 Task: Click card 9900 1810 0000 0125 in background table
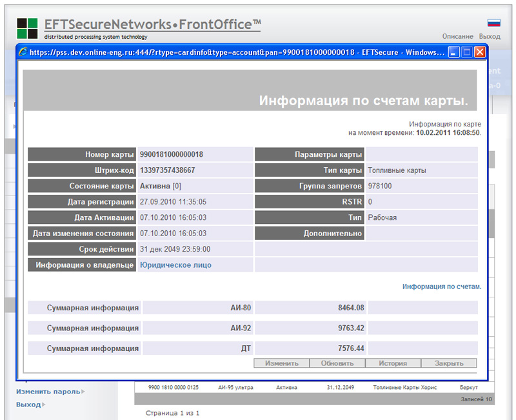click(x=174, y=387)
